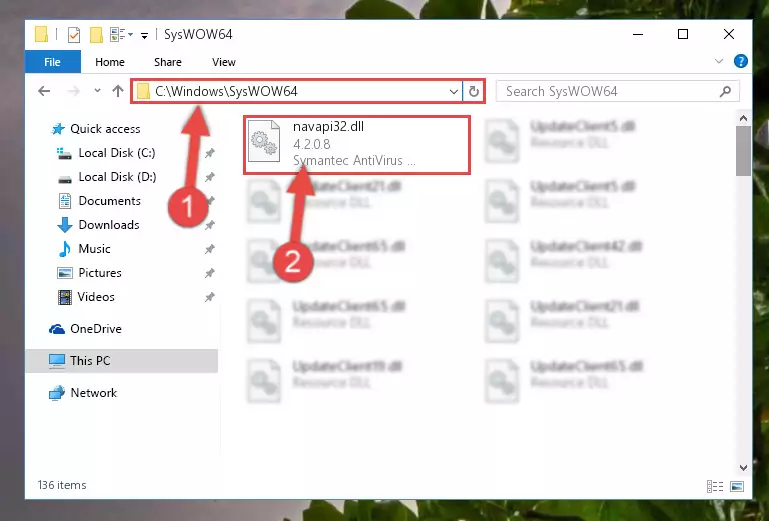Click the Search SysWOW64 box
The height and width of the screenshot is (521, 769).
tap(617, 91)
